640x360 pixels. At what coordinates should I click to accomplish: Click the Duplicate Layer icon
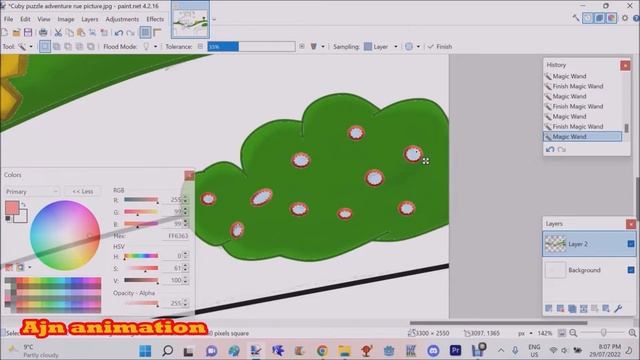pyautogui.click(x=572, y=309)
